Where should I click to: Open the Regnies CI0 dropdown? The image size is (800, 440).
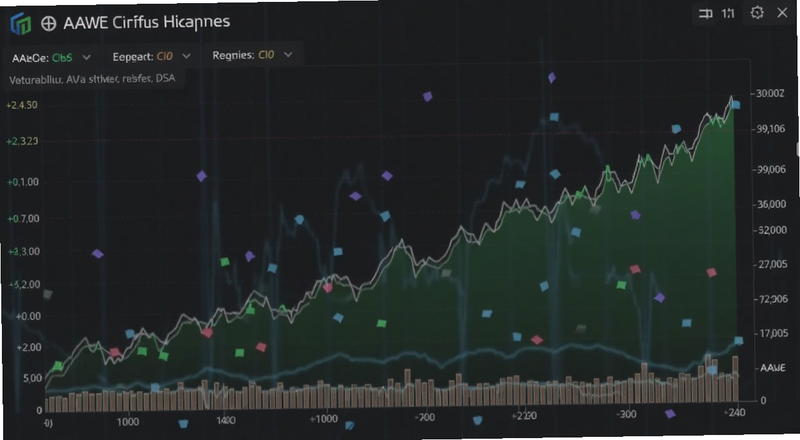click(253, 55)
